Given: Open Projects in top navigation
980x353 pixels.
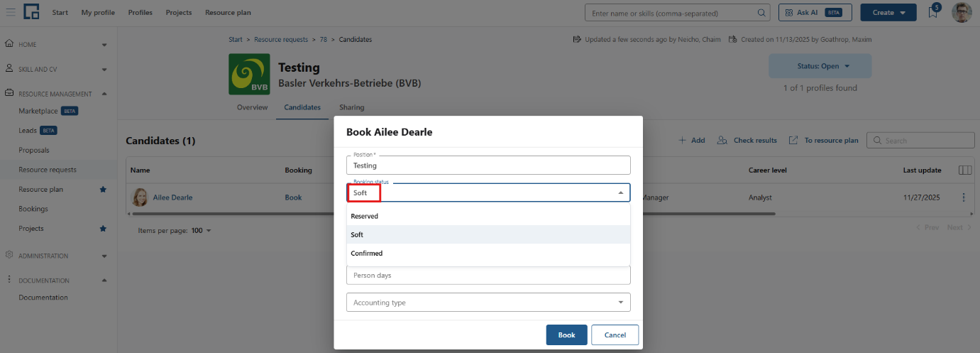Looking at the screenshot, I should (179, 13).
